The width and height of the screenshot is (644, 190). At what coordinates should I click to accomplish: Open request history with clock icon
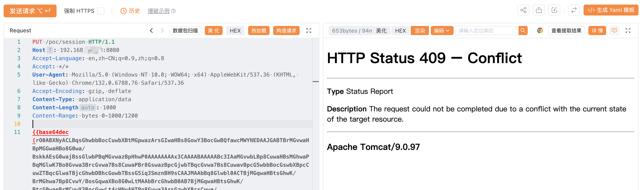(130, 11)
